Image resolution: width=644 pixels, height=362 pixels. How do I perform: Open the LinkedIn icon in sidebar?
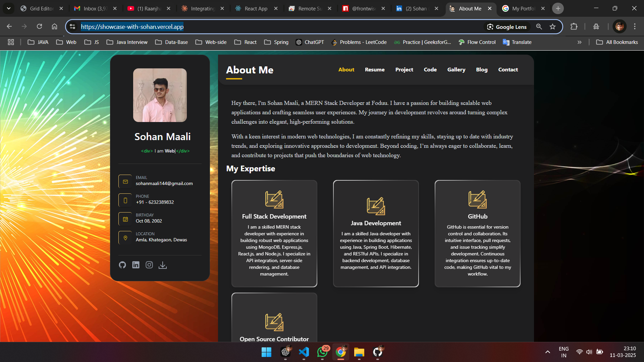point(136,265)
